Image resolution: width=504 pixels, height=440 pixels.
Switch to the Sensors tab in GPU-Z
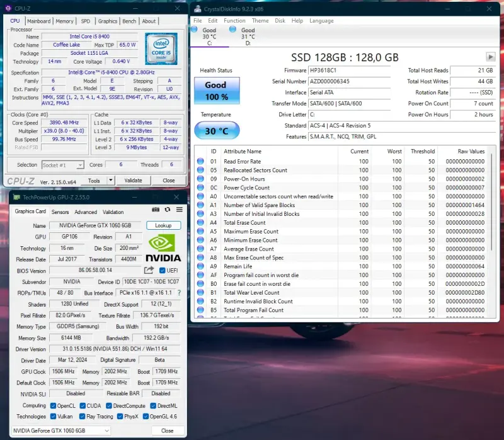(60, 212)
